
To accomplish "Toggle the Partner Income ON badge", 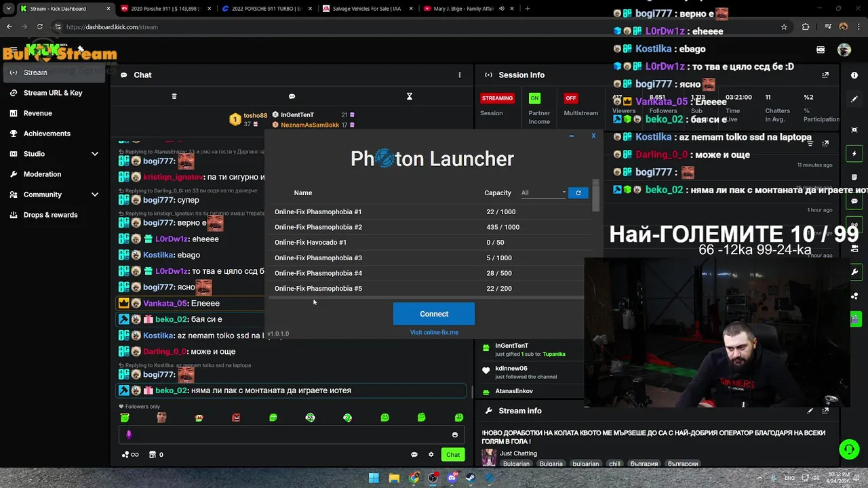I will 534,98.
